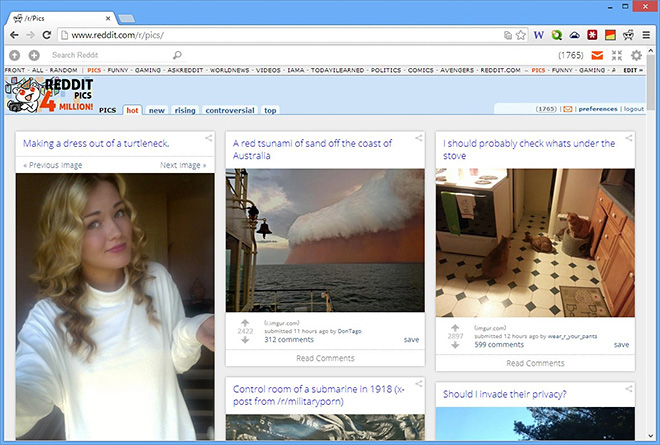
Task: Share the turtleneck dress post via share icon
Action: click(x=208, y=138)
